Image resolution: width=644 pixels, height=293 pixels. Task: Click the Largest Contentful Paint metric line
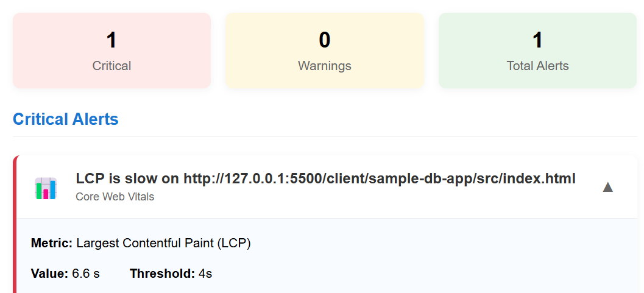(x=141, y=243)
